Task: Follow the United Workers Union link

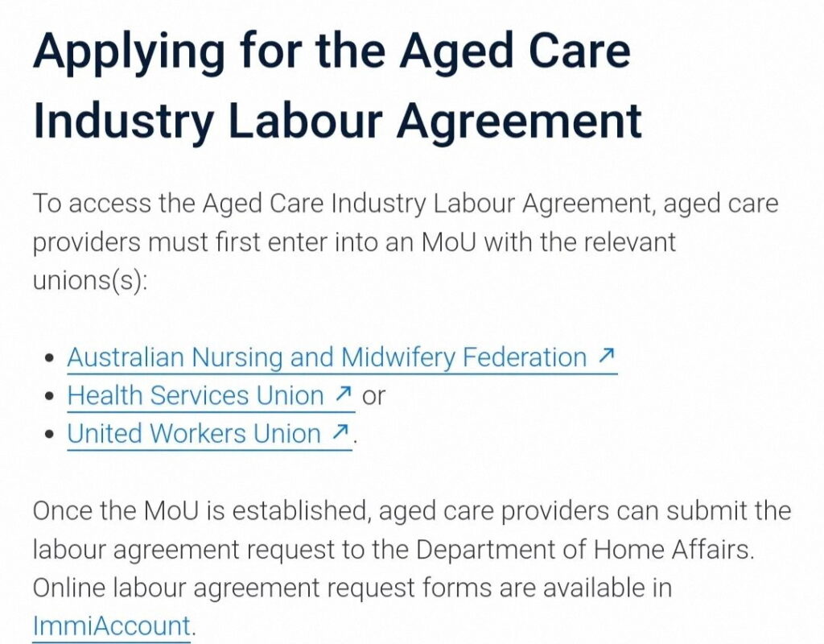Action: pyautogui.click(x=194, y=434)
